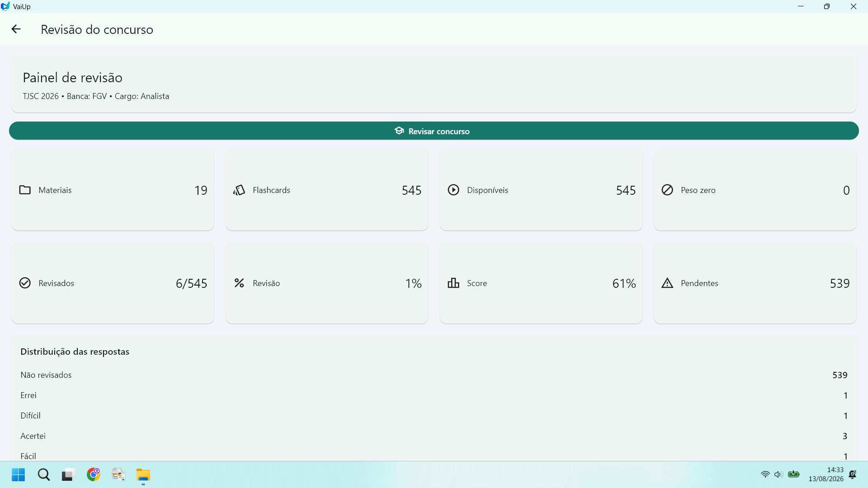Select the Revisão value 1%
Viewport: 868px width, 488px height.
tap(413, 283)
